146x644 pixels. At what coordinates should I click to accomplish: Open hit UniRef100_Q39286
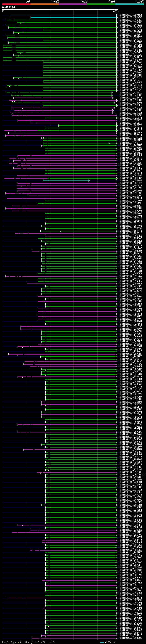click(131, 30)
